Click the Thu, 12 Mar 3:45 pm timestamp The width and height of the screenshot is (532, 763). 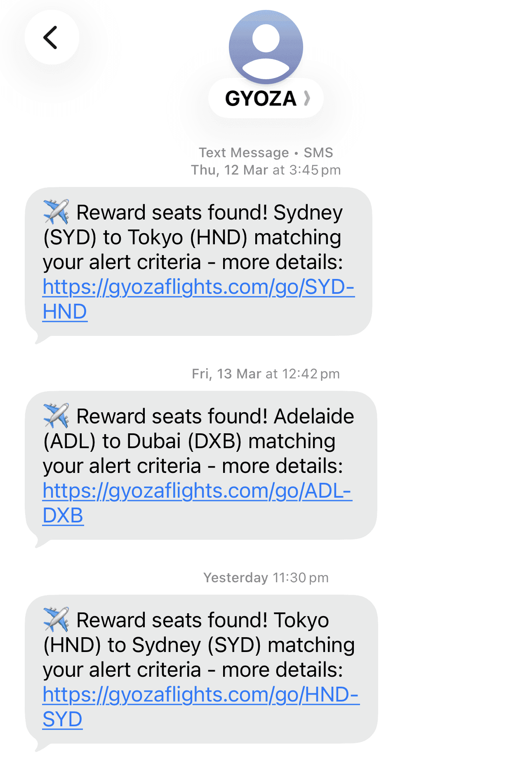(x=266, y=170)
